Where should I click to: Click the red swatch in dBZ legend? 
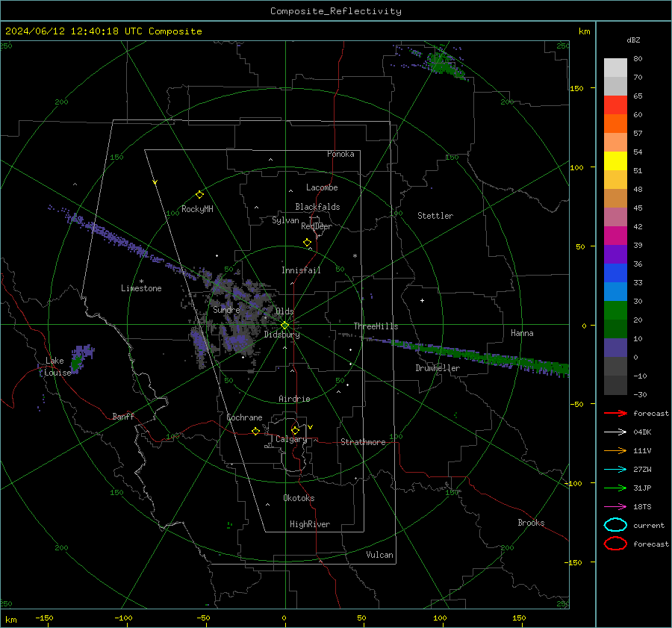point(615,105)
